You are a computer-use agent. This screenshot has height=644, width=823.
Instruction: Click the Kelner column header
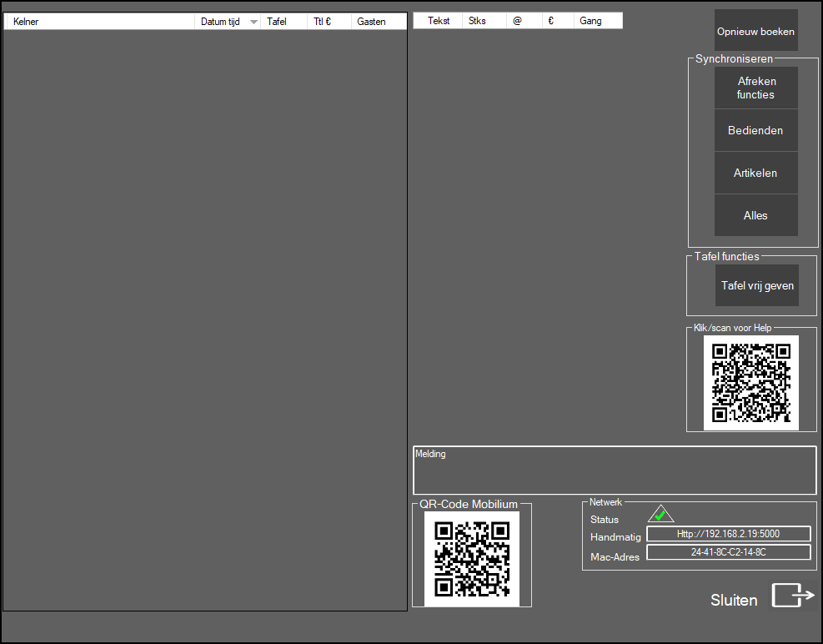(x=100, y=22)
